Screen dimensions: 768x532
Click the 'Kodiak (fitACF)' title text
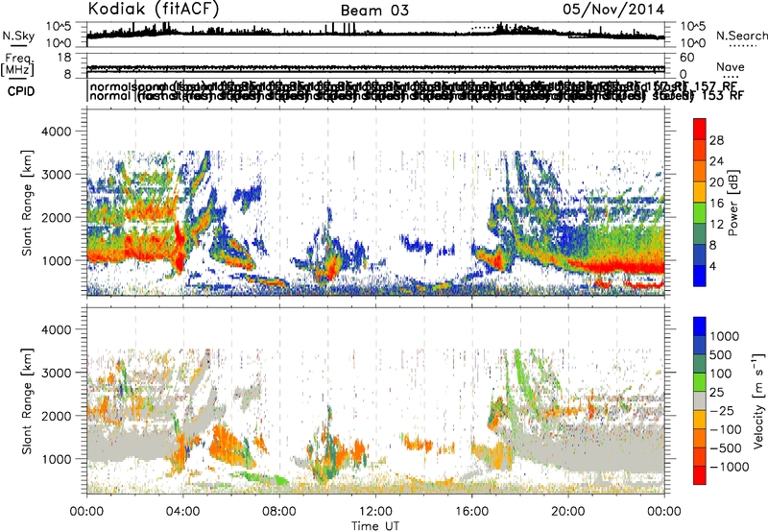[x=154, y=9]
